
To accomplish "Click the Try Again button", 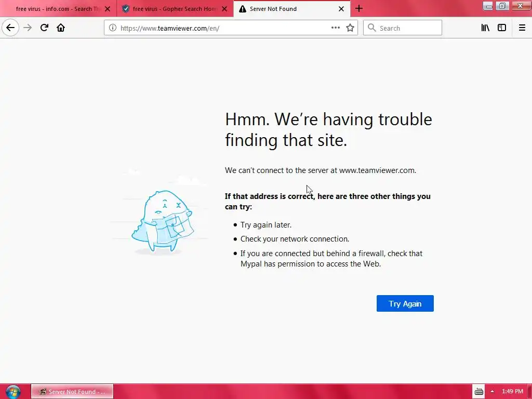I will pyautogui.click(x=405, y=303).
